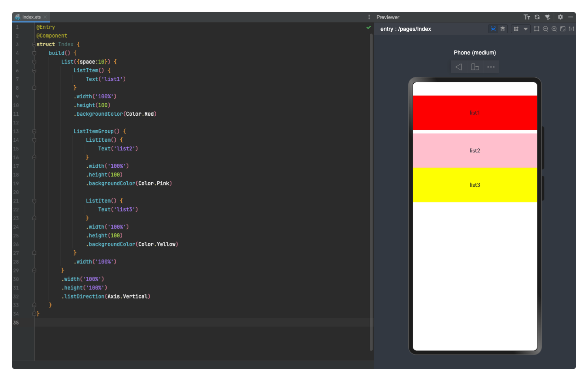
Task: Toggle the Inspector eye icon
Action: click(x=493, y=29)
